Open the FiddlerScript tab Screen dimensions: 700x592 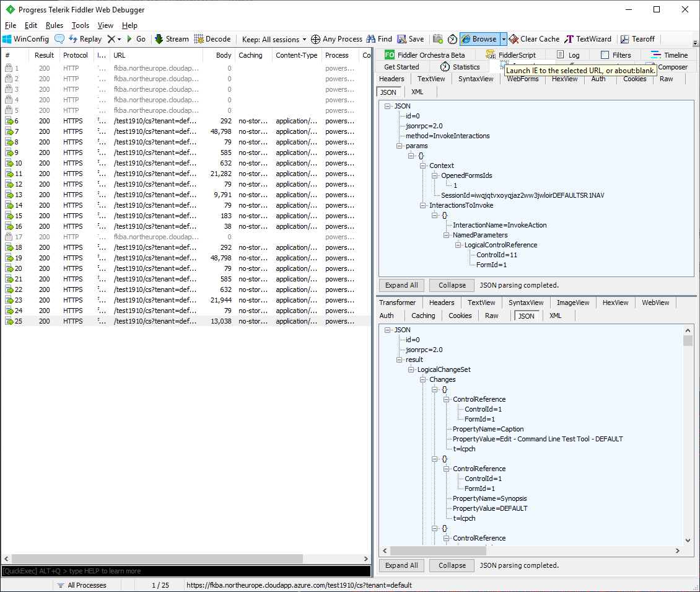coord(512,55)
